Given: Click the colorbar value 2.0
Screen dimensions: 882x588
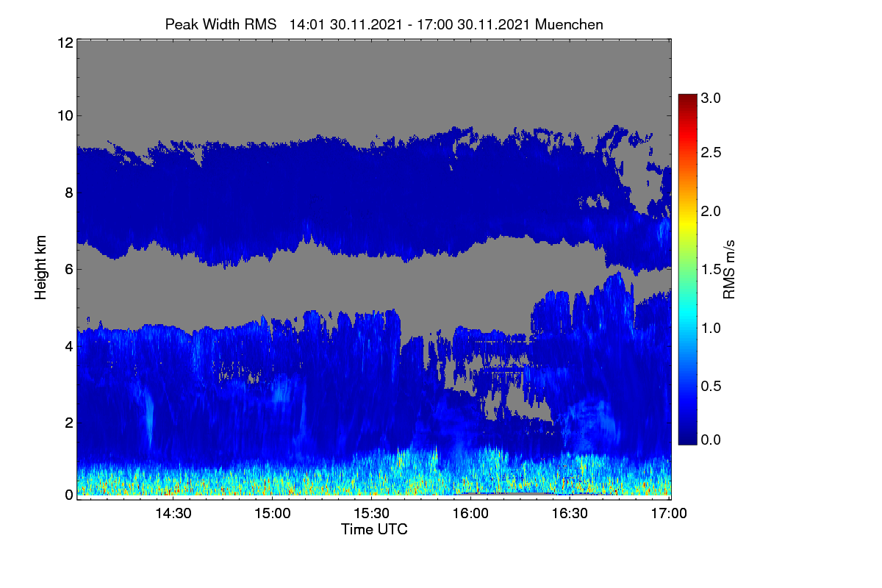Looking at the screenshot, I should pyautogui.click(x=711, y=211).
